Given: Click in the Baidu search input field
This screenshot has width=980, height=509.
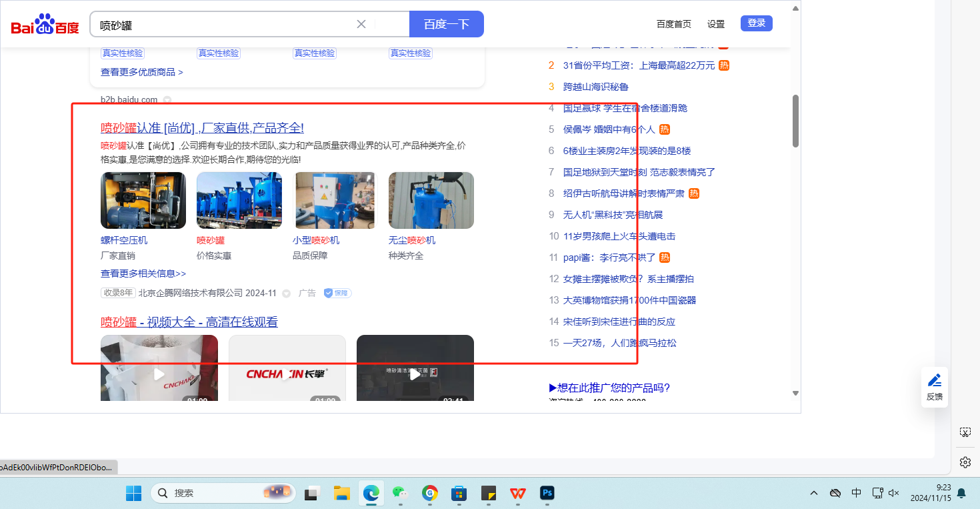Looking at the screenshot, I should tap(227, 25).
